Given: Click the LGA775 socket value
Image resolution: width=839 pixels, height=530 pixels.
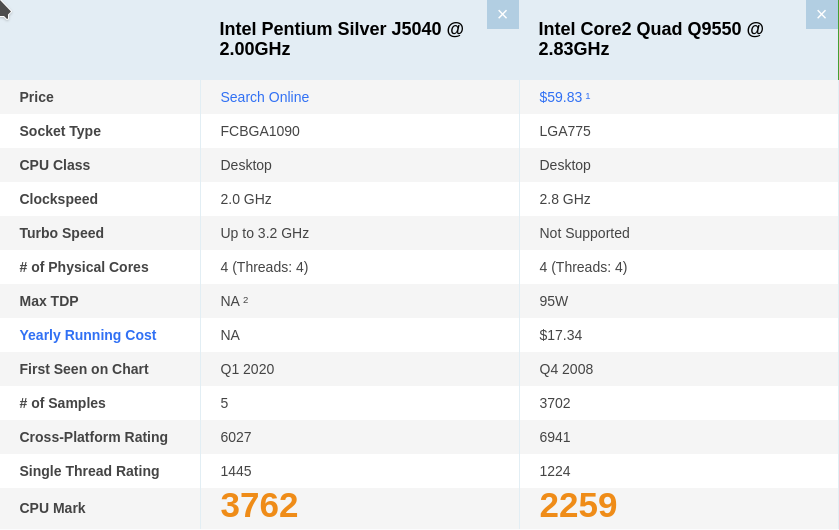Looking at the screenshot, I should (x=565, y=131).
